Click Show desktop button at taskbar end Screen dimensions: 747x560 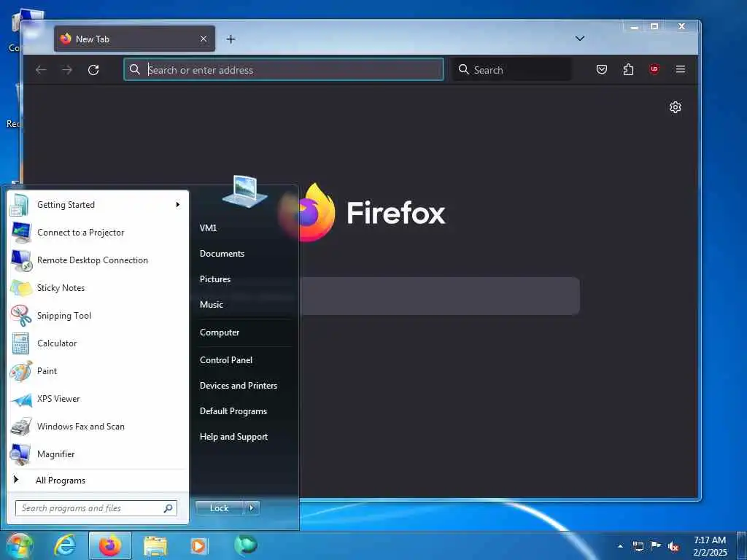click(742, 546)
